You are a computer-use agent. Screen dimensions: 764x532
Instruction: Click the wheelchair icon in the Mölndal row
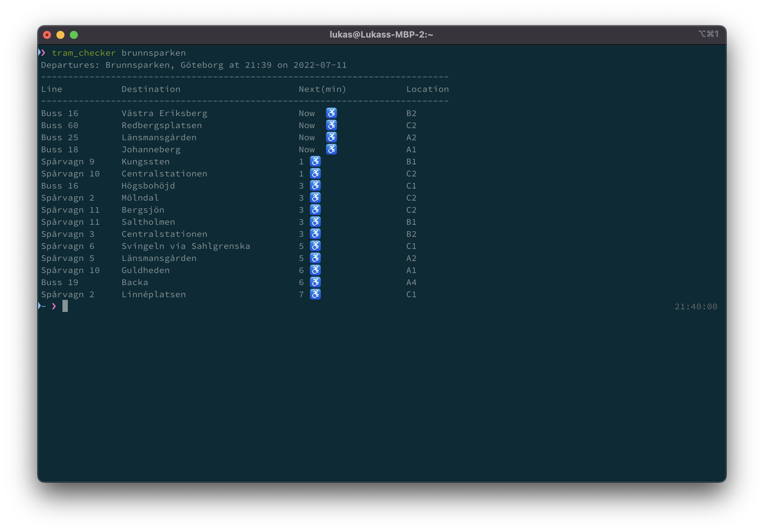315,198
